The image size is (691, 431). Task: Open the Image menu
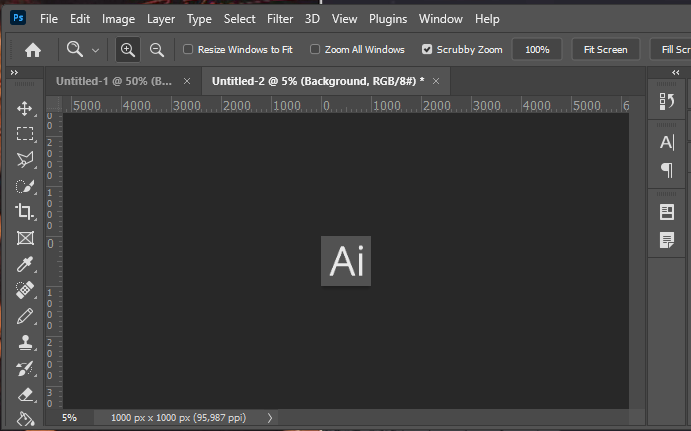[119, 19]
